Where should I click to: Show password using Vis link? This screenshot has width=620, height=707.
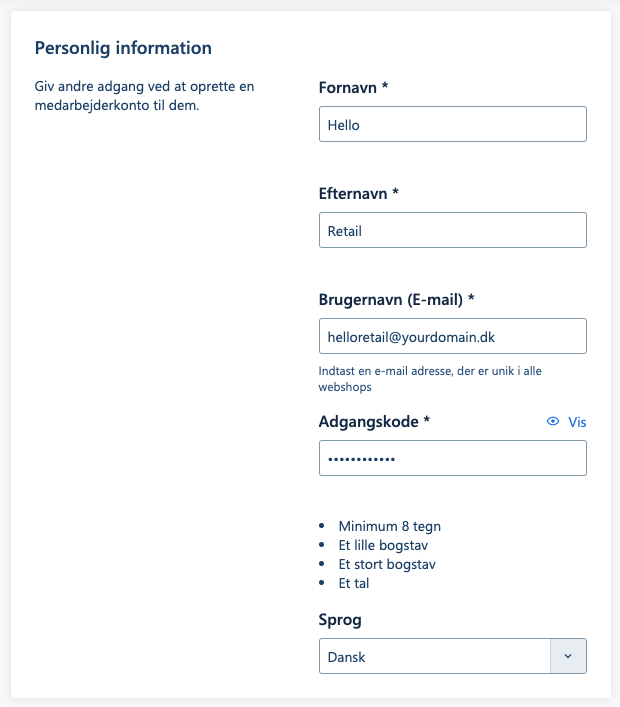577,422
